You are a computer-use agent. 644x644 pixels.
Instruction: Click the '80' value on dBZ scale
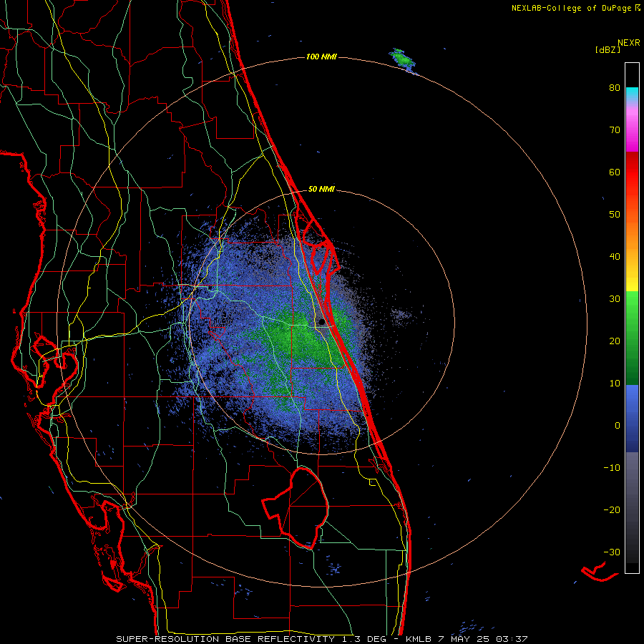pos(615,88)
